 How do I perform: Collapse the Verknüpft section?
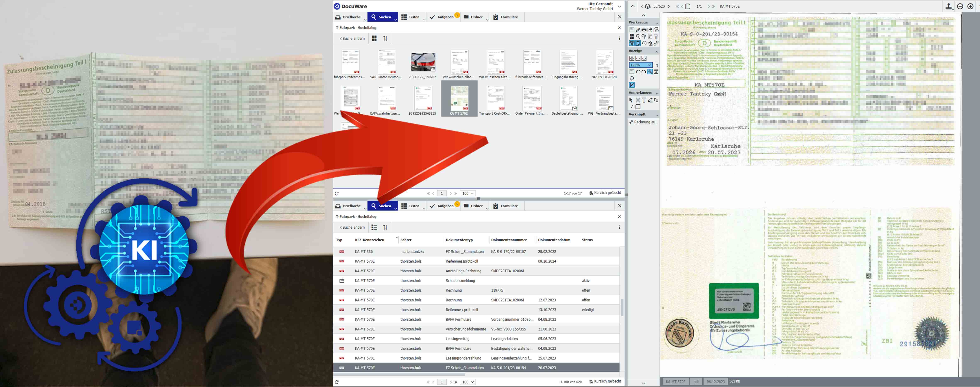click(x=657, y=115)
